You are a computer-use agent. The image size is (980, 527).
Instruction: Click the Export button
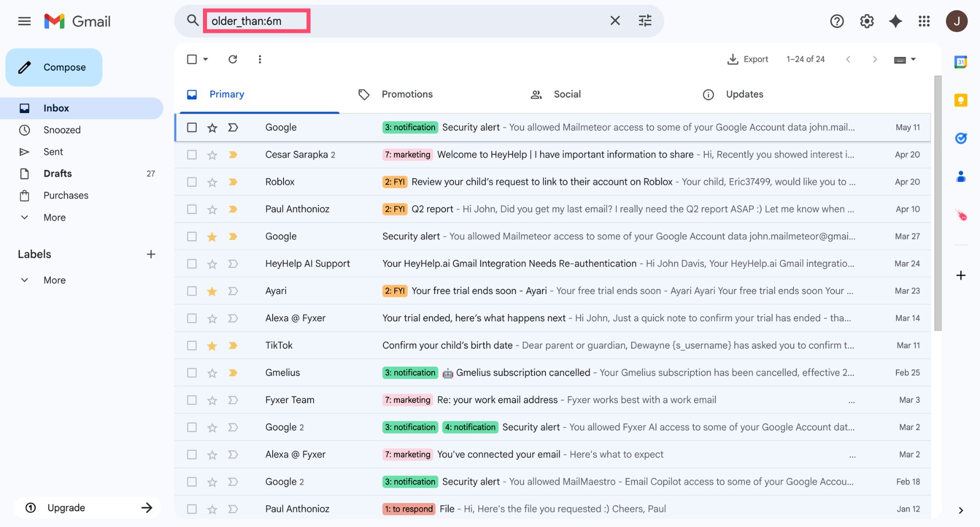[748, 59]
